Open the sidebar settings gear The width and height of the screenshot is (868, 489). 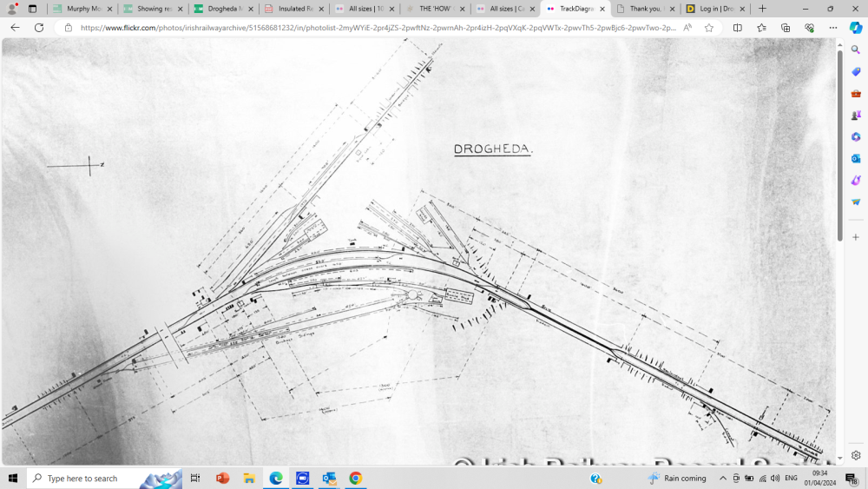[x=856, y=455]
